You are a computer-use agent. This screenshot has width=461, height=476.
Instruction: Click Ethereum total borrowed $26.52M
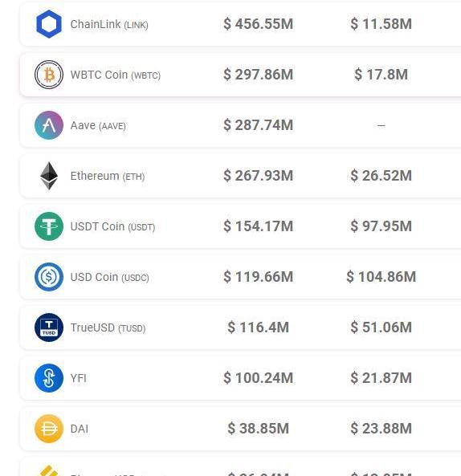(x=381, y=176)
